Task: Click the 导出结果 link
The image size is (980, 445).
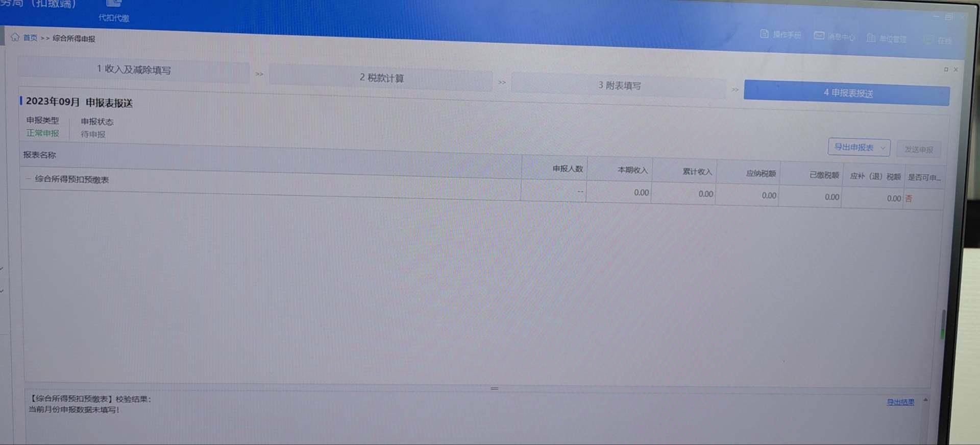Action: coord(900,402)
